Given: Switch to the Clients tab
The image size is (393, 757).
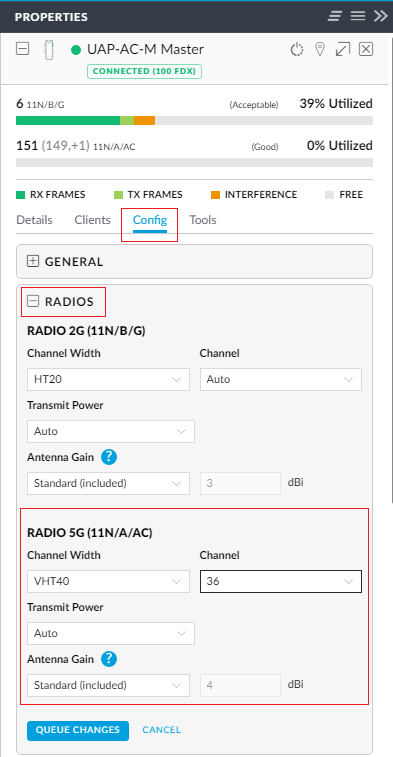Looking at the screenshot, I should point(92,220).
